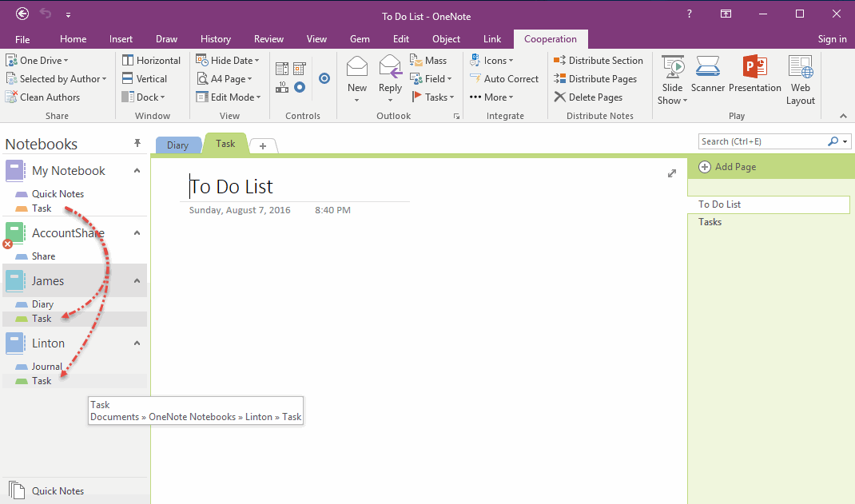Image resolution: width=855 pixels, height=504 pixels.
Task: Click the To Do List page title
Action: pos(231,186)
